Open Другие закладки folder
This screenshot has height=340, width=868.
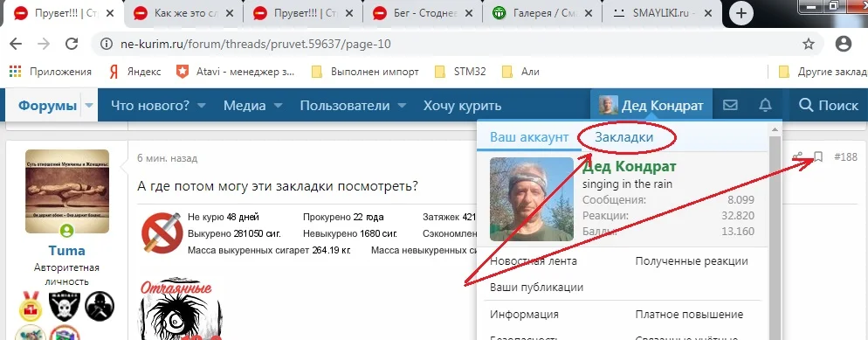point(823,72)
